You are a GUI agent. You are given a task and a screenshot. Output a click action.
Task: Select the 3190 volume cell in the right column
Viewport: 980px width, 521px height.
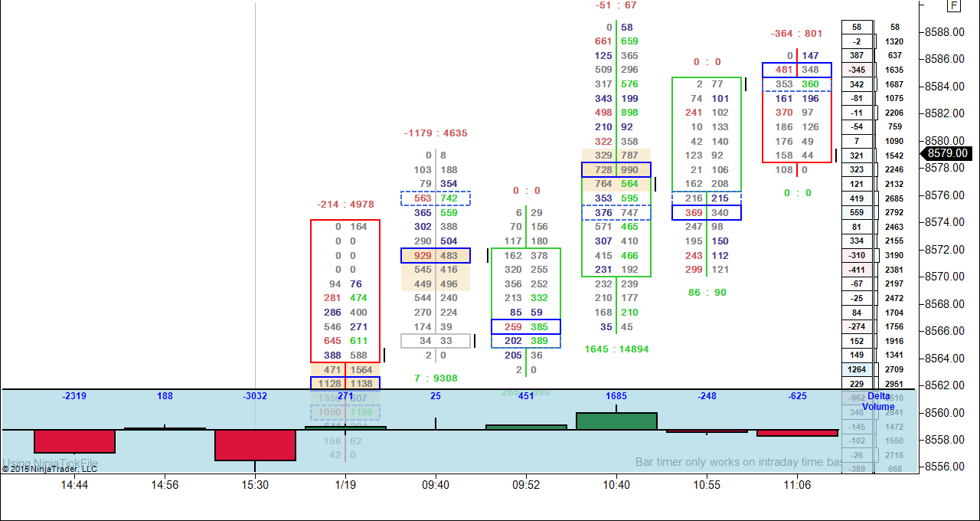click(894, 255)
